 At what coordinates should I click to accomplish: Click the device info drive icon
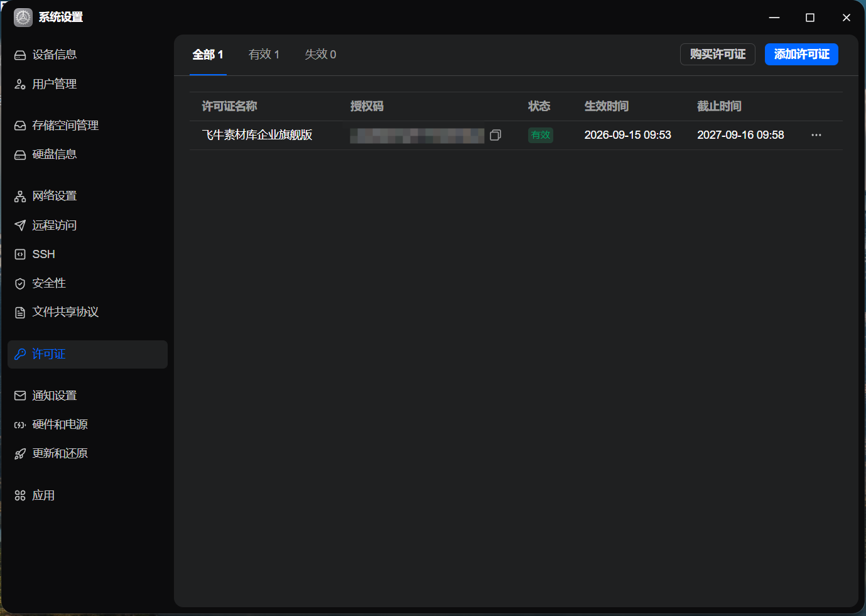tap(20, 55)
